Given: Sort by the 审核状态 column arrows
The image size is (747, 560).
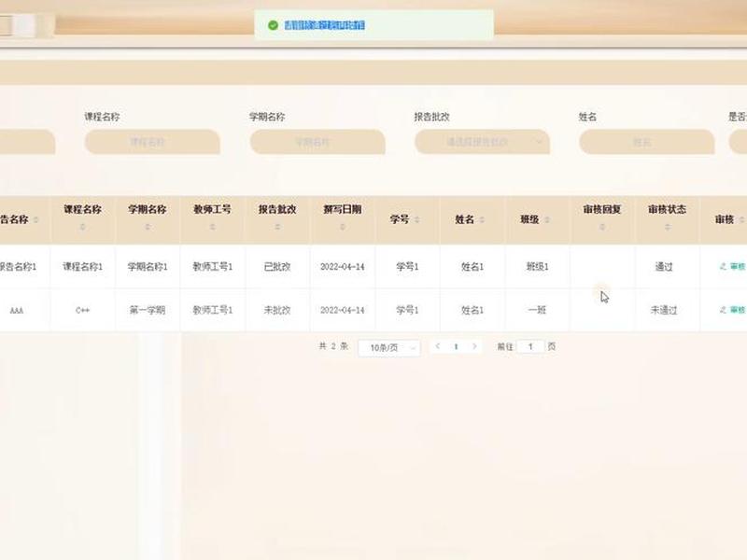Looking at the screenshot, I should pyautogui.click(x=667, y=227).
